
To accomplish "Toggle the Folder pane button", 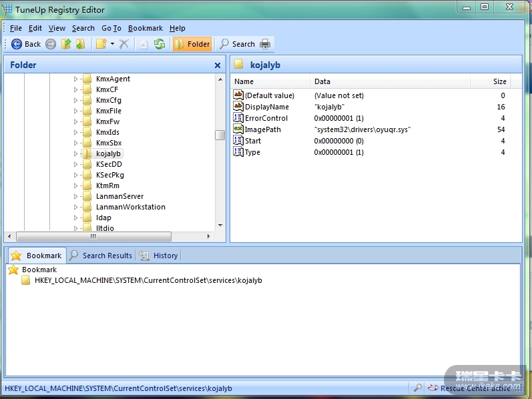I will pyautogui.click(x=192, y=44).
